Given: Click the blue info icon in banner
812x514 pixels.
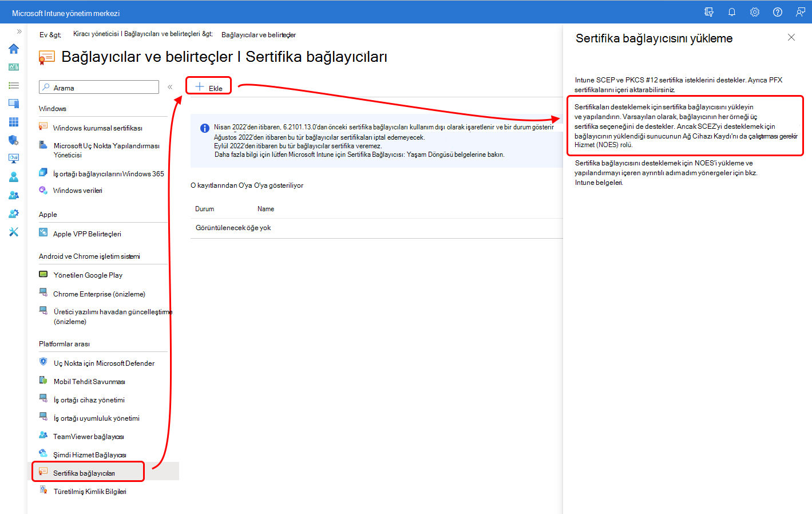Looking at the screenshot, I should pyautogui.click(x=204, y=128).
